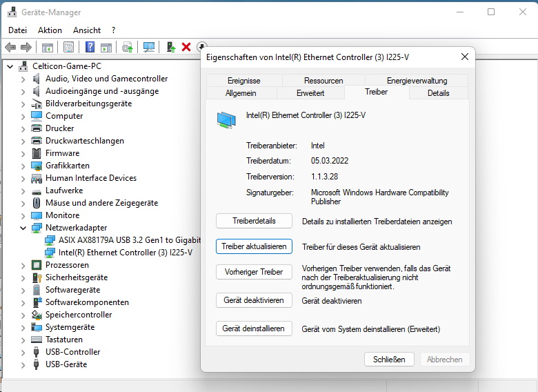Click the Grafikkarten icon in the tree
The height and width of the screenshot is (392, 538).
(x=37, y=166)
